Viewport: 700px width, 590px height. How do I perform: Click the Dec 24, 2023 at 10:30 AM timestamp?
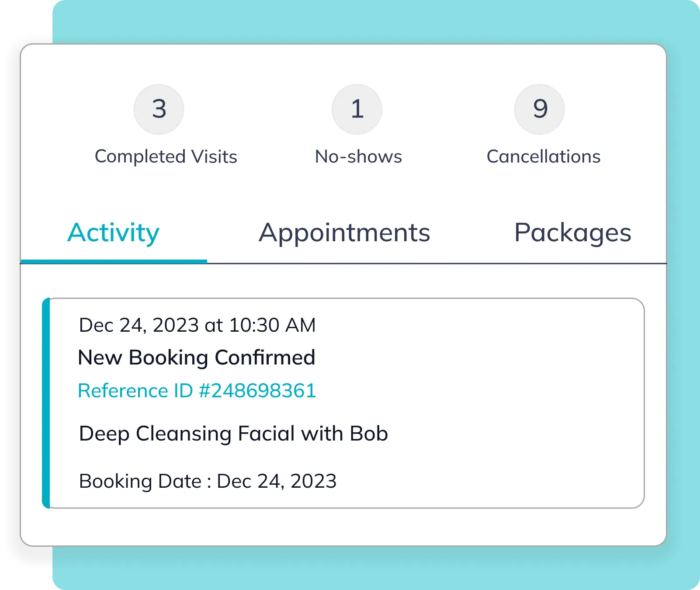[197, 325]
